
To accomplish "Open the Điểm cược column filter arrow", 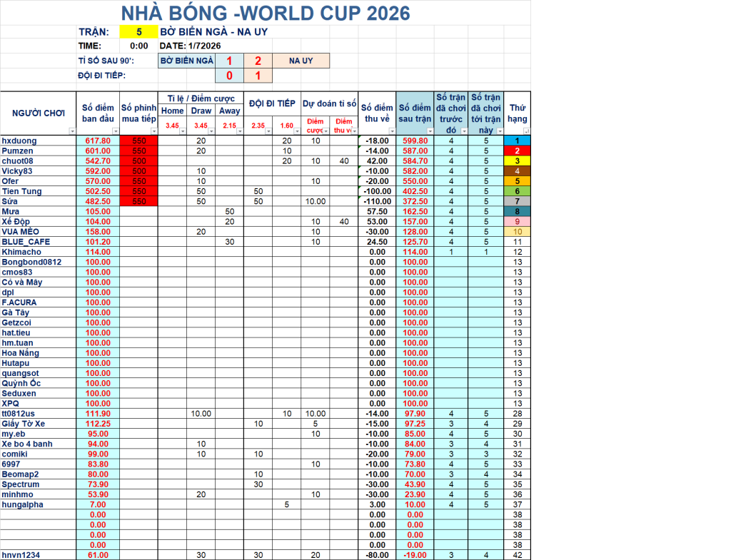I will [326, 131].
